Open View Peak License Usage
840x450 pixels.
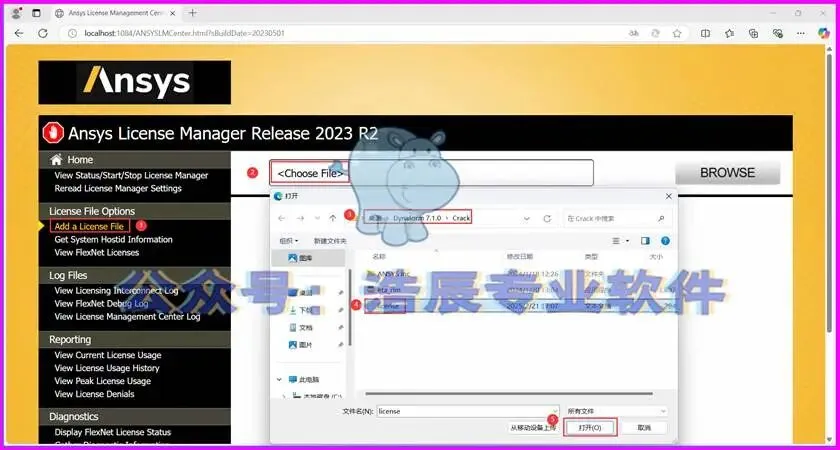point(102,381)
